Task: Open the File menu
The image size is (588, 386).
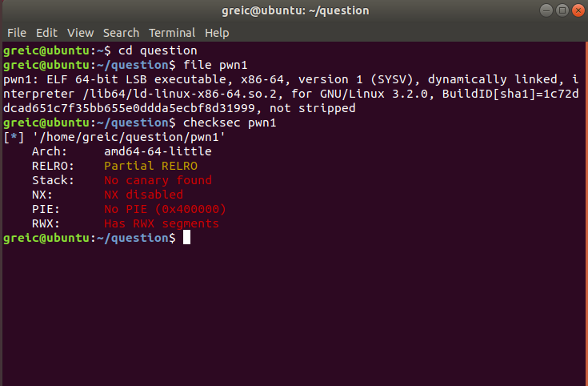Action: (x=16, y=33)
